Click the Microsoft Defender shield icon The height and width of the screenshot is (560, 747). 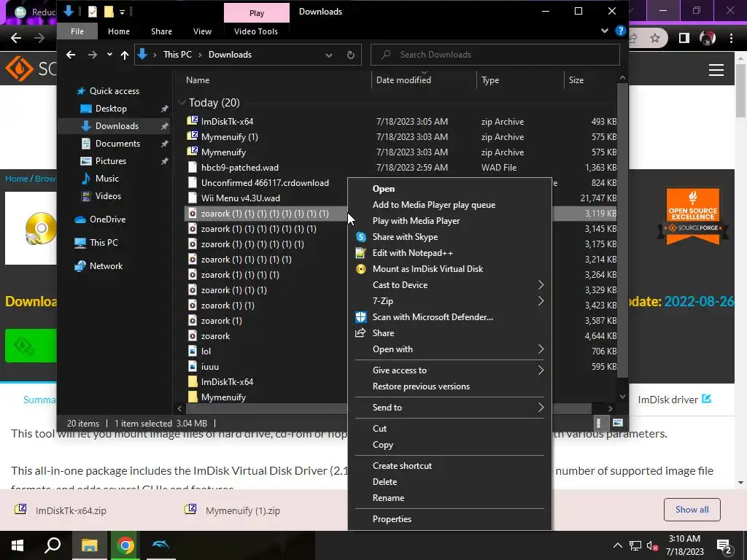(361, 317)
